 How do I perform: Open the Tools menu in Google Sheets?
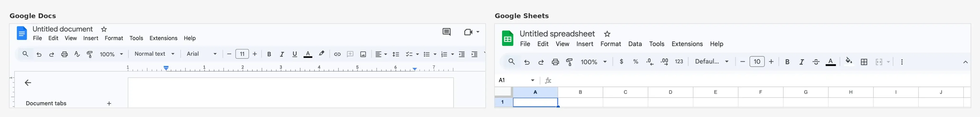[x=657, y=44]
